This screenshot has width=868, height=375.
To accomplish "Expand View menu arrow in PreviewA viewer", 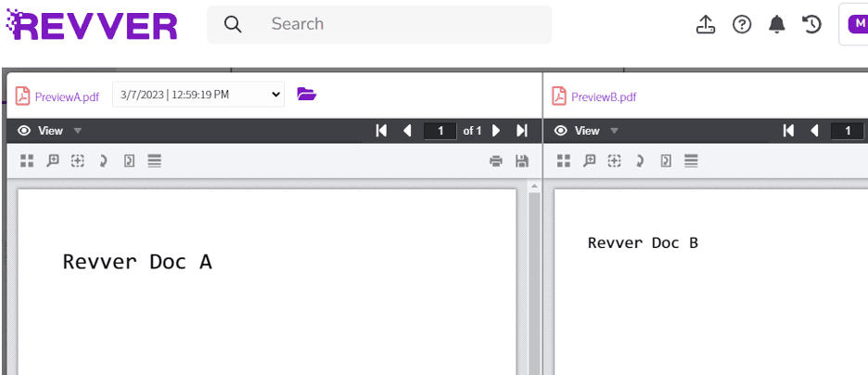I will [x=78, y=131].
